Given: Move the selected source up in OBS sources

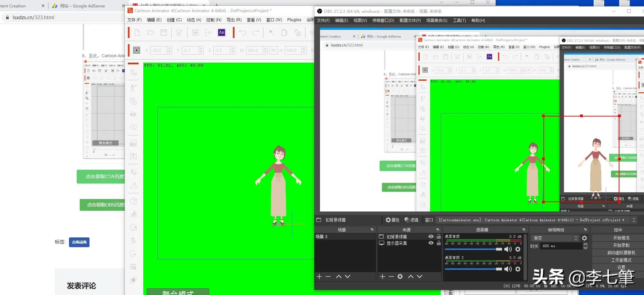Looking at the screenshot, I should [411, 276].
